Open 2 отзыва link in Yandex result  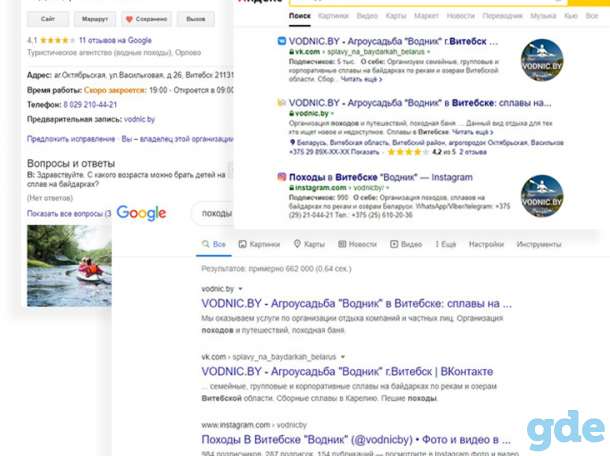point(473,152)
